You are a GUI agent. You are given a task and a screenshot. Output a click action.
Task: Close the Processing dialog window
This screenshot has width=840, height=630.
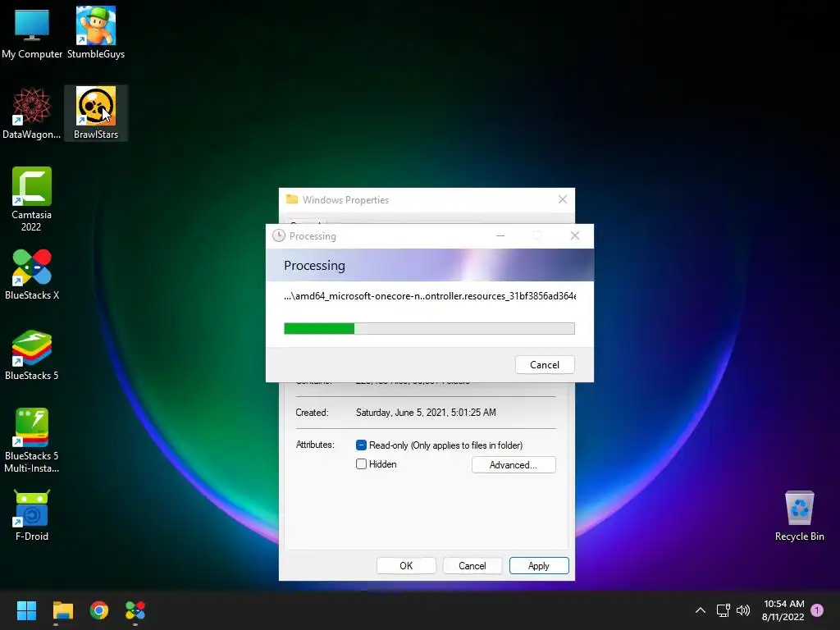click(575, 235)
